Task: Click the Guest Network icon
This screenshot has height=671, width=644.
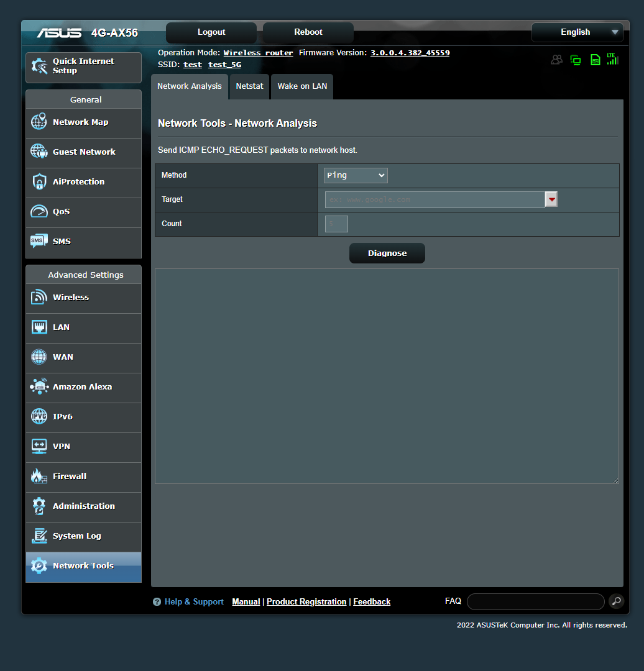Action: (39, 152)
